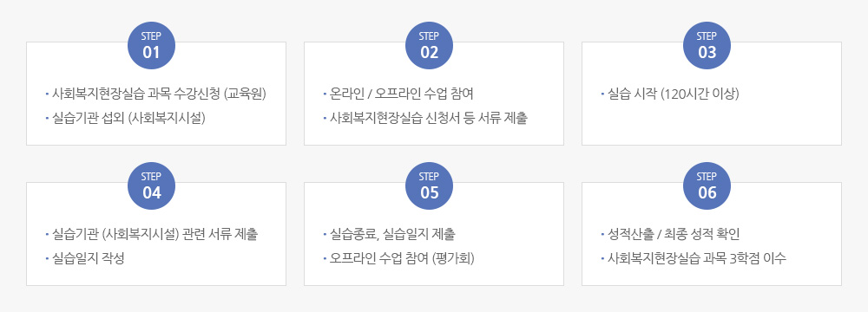Click the STEP 04 circle badge

point(152,185)
